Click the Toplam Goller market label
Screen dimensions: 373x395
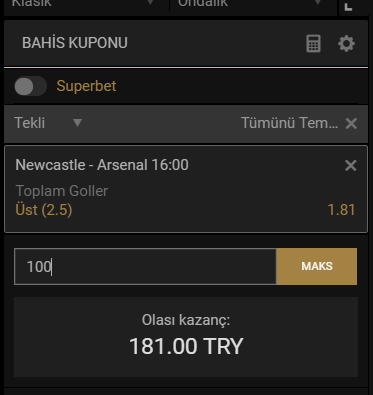(62, 191)
